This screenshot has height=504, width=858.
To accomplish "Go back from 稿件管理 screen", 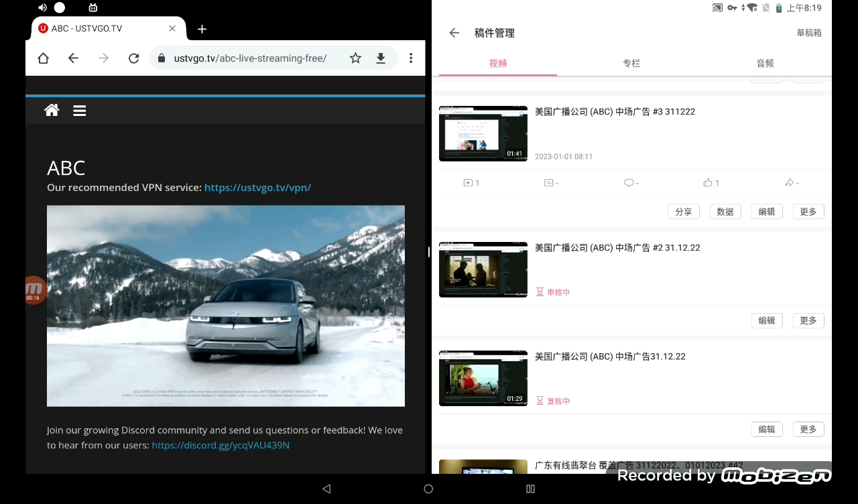I will (x=454, y=33).
